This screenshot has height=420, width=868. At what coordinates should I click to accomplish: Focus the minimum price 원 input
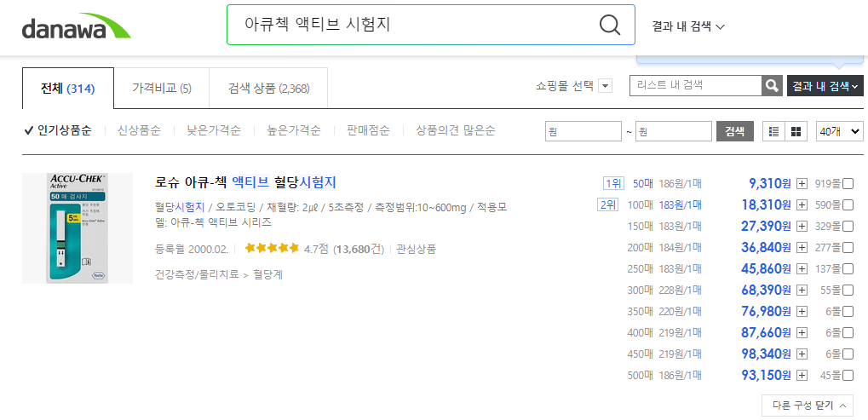(583, 131)
